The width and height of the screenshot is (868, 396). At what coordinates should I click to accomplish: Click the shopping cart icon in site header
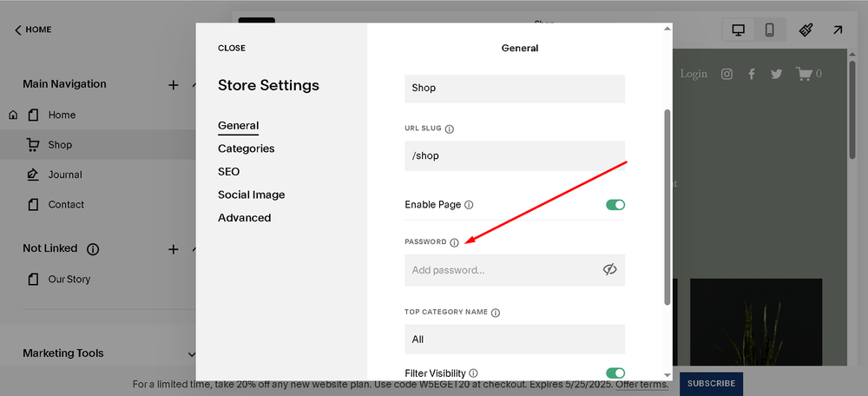click(x=804, y=73)
